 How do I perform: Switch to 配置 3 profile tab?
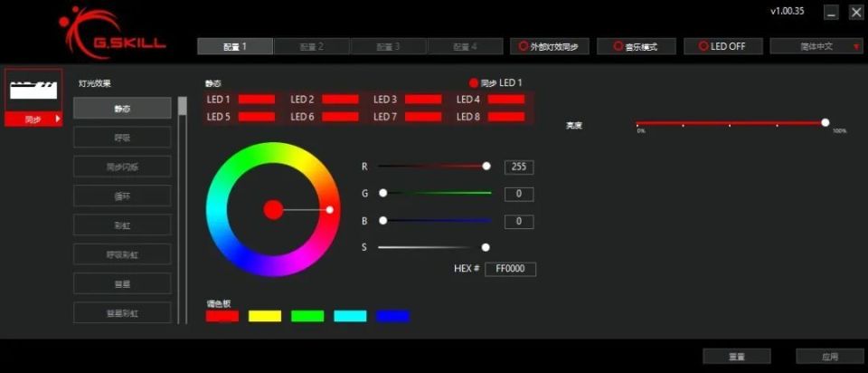tap(388, 46)
